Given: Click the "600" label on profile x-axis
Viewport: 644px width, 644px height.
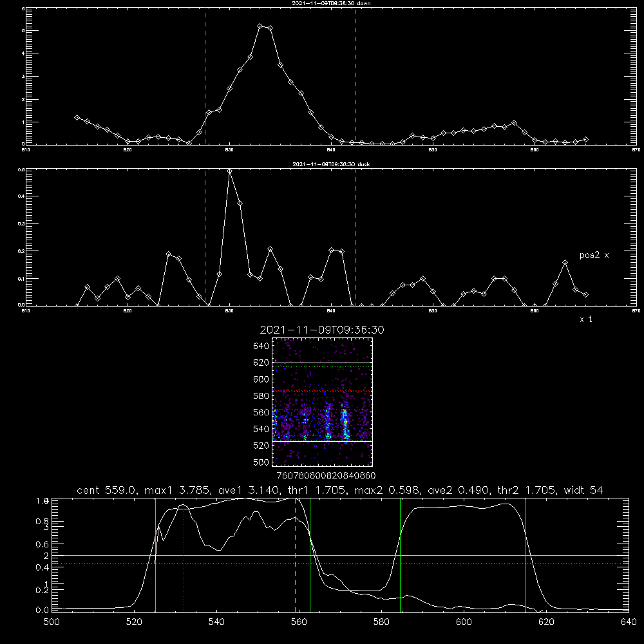Looking at the screenshot, I should [x=464, y=622].
